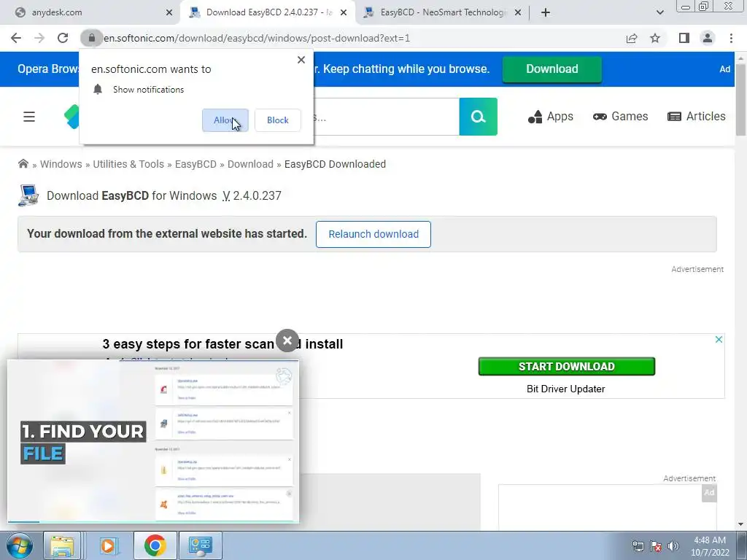The image size is (747, 560).
Task: Select Download EasyBCD 2.4.0.237 tab
Action: tap(268, 12)
